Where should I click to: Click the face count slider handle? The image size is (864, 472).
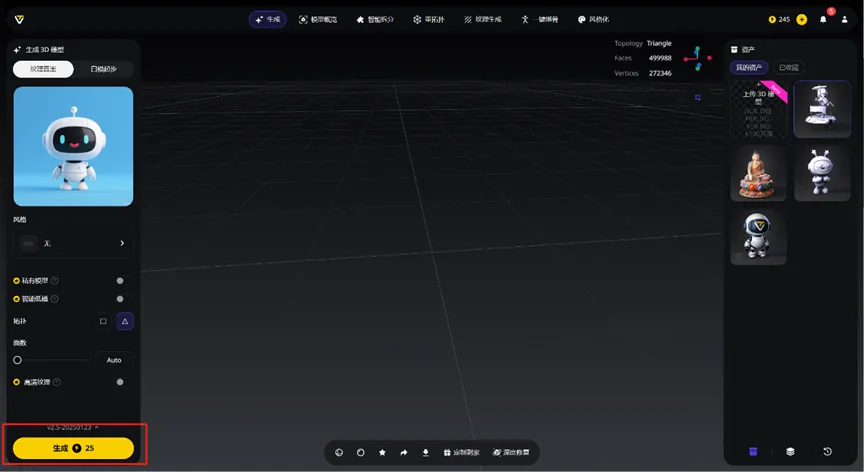tap(17, 360)
